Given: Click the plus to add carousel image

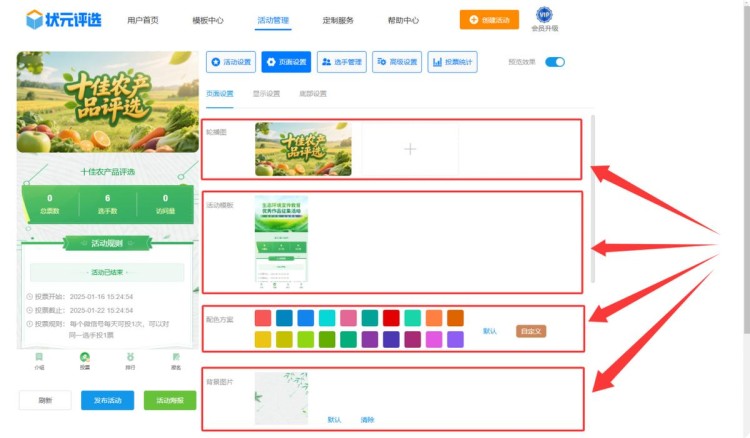Looking at the screenshot, I should pos(409,149).
